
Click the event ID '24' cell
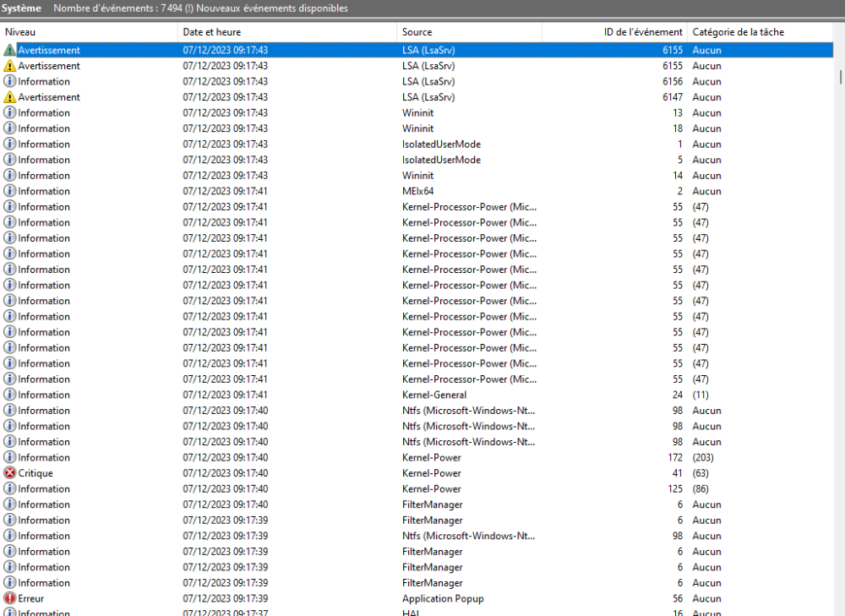(678, 395)
